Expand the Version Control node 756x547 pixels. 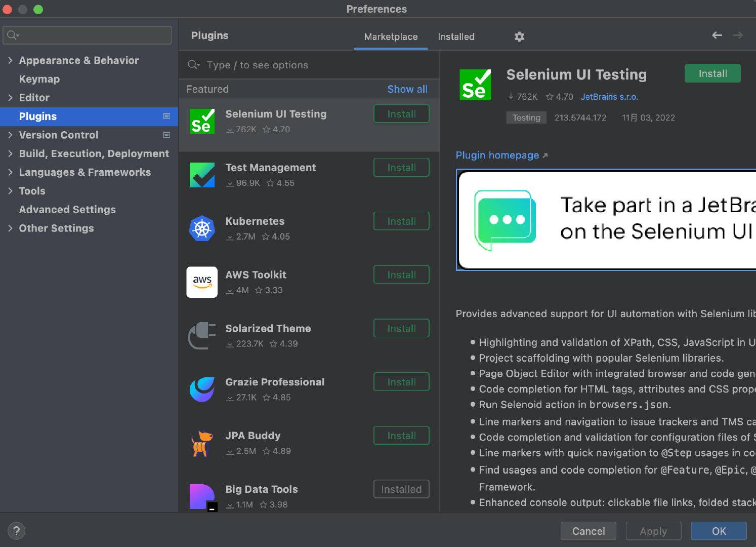pyautogui.click(x=10, y=135)
